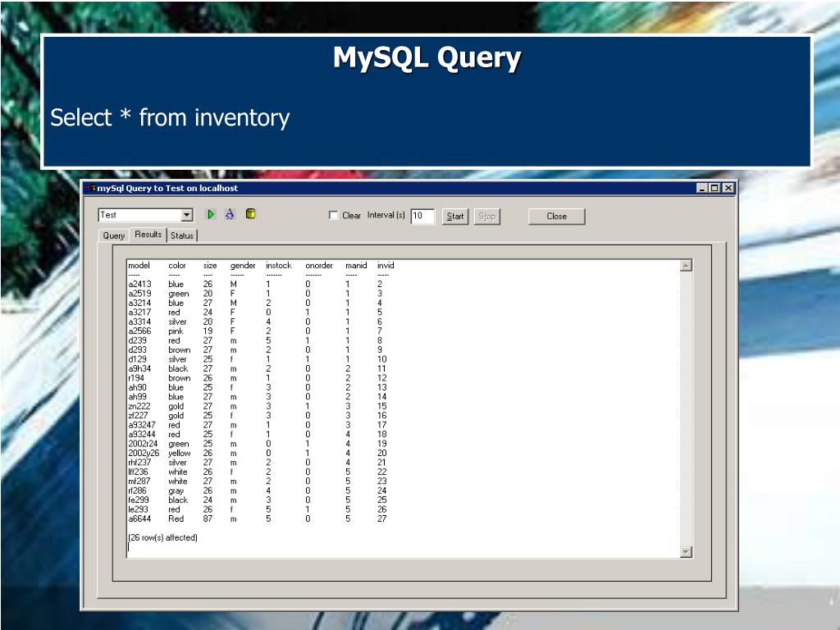The width and height of the screenshot is (840, 630).
Task: Click the "color" column header
Action: (x=177, y=266)
